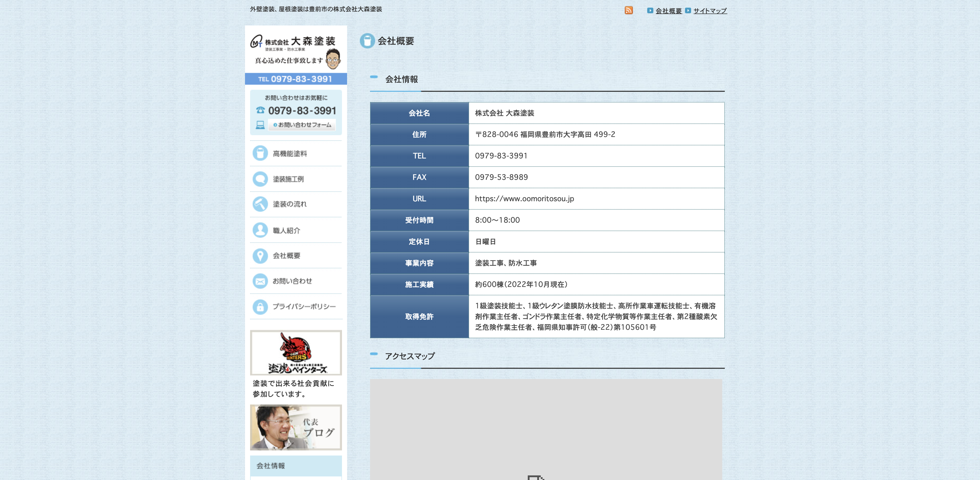This screenshot has height=480, width=980.
Task: Open the 塗装の流れ menu item
Action: pyautogui.click(x=296, y=204)
